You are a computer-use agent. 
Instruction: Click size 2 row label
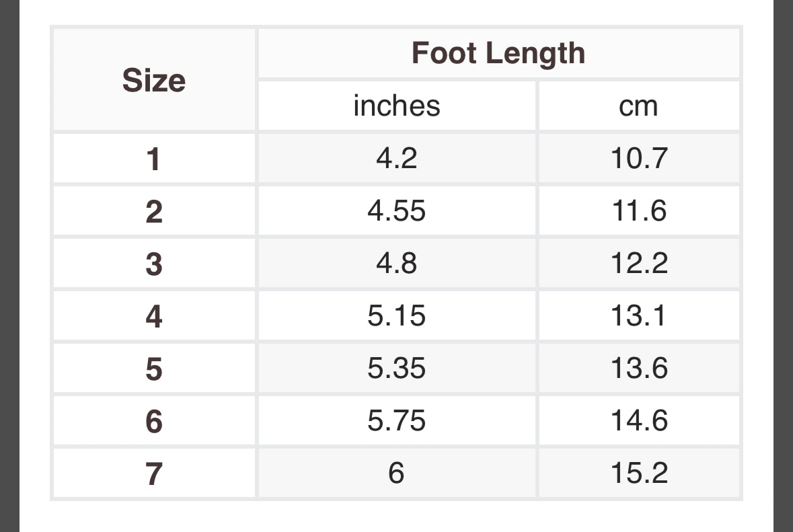click(154, 211)
